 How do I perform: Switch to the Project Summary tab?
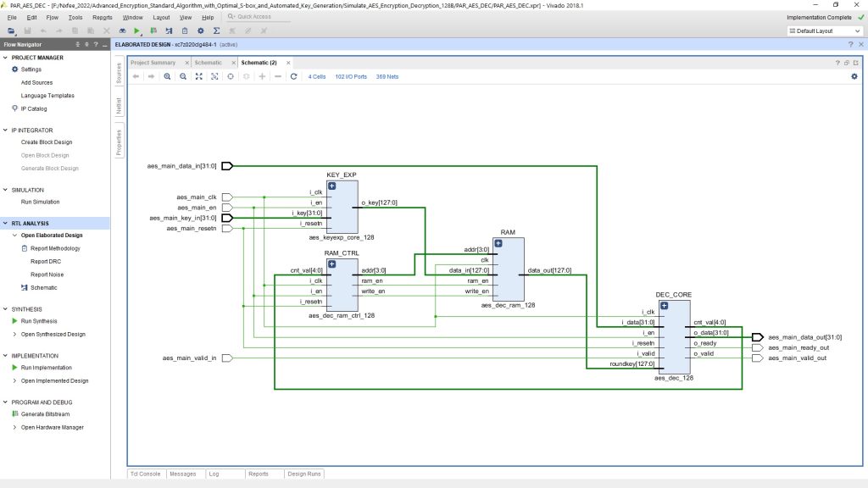tap(155, 62)
